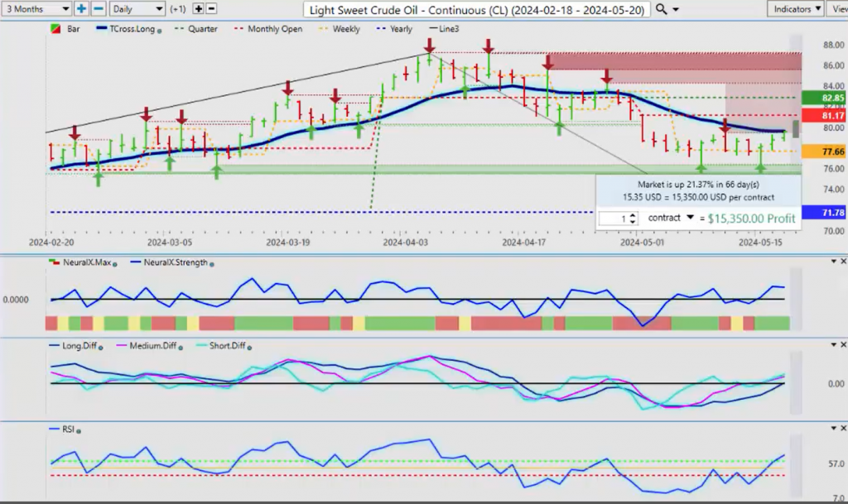Viewport: 848px width, 504px height.
Task: Open the RSI panel options arrow
Action: [832, 428]
